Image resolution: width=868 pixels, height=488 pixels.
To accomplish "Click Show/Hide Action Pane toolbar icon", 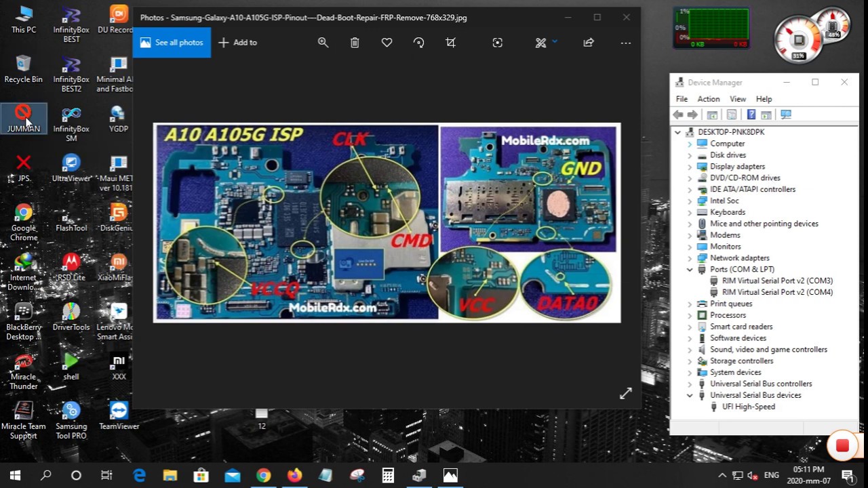I will tap(766, 115).
